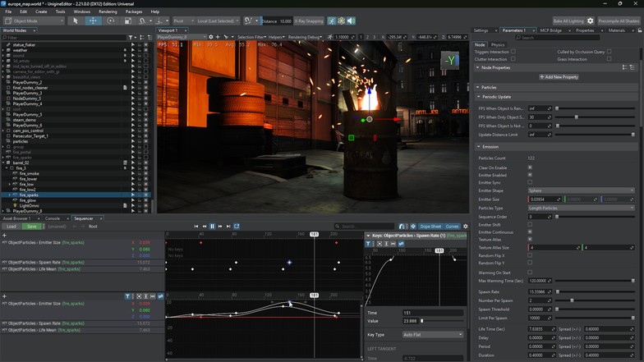Toggle Culled by Occlusion Query checkbox

609,52
